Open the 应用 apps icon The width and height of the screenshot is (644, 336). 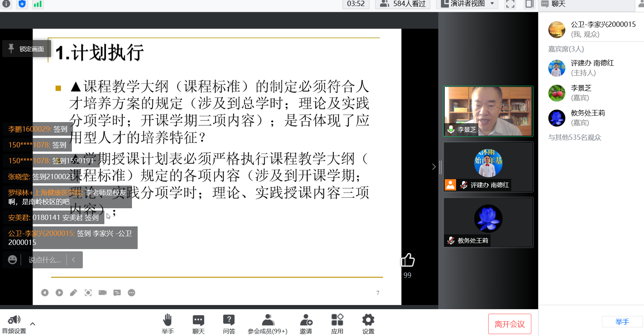[337, 324]
